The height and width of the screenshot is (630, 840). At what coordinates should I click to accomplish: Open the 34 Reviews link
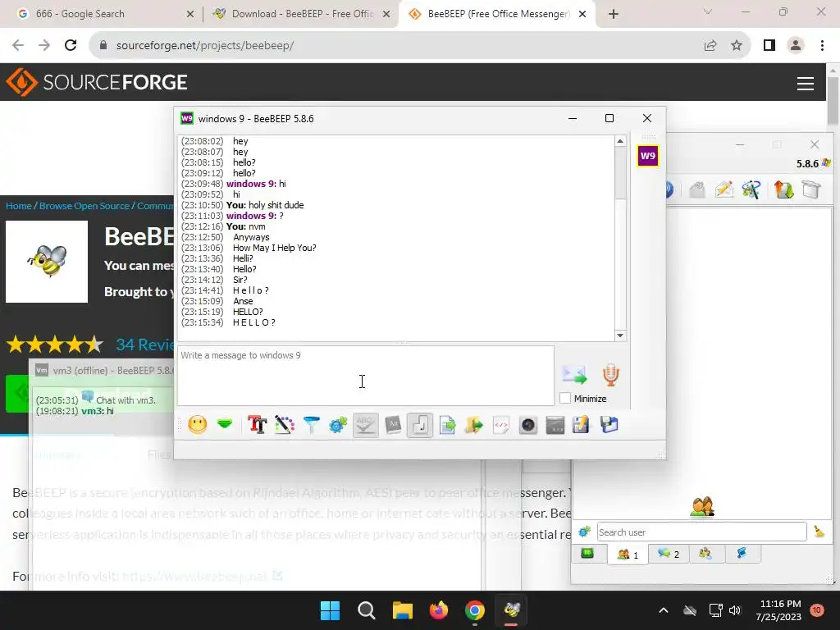pos(144,345)
